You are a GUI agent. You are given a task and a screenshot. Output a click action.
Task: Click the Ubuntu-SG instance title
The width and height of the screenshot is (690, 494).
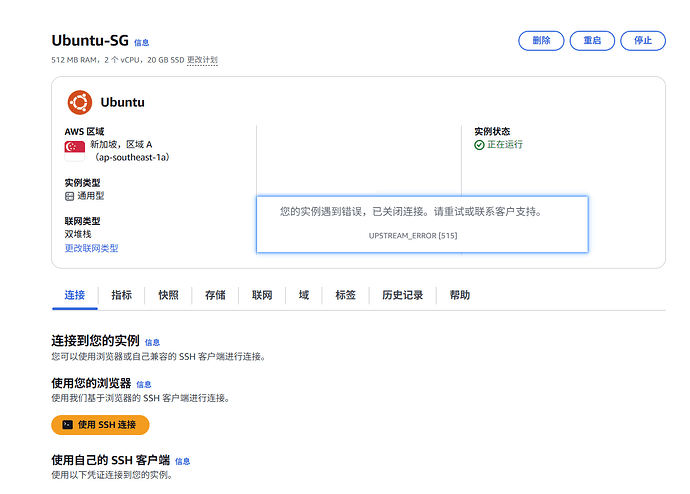pos(90,40)
